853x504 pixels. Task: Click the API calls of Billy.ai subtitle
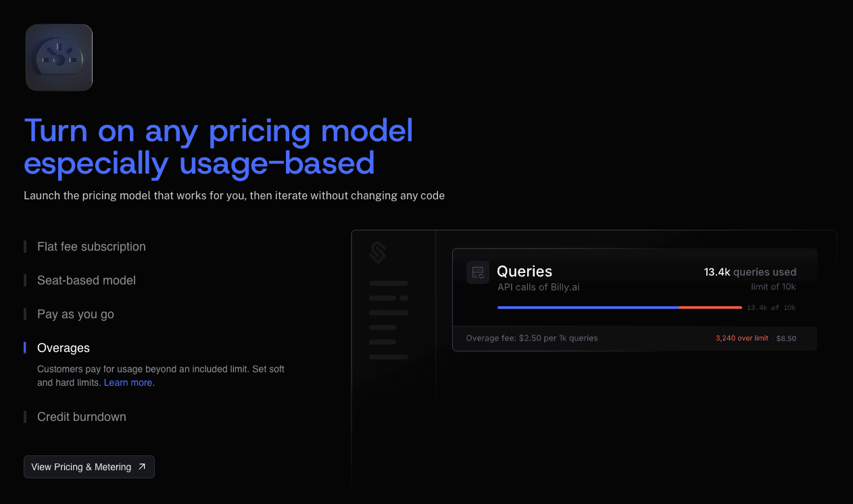tap(538, 287)
